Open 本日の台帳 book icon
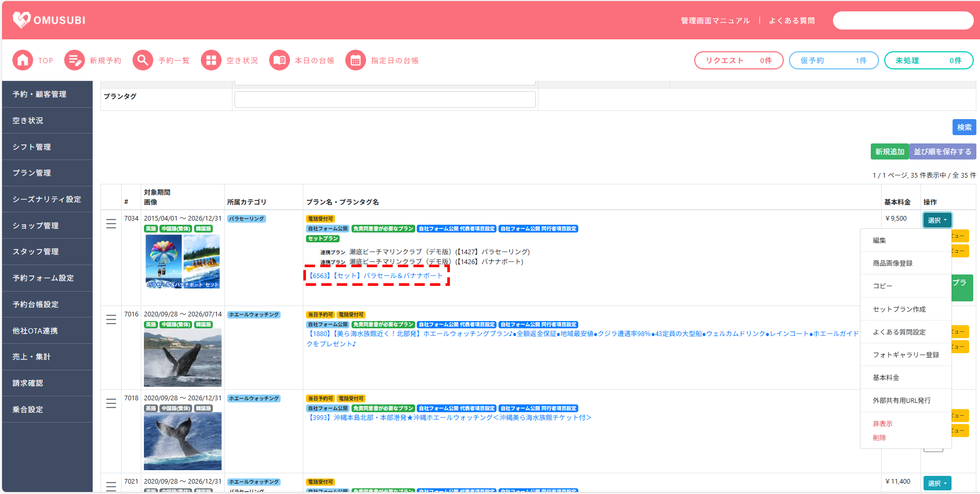Viewport: 980px width, 494px height. (x=280, y=61)
